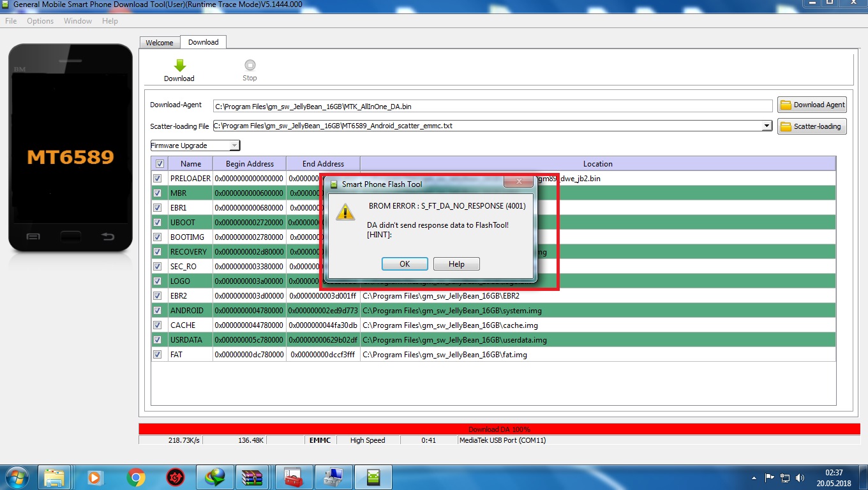The height and width of the screenshot is (490, 868).
Task: Click the Download-Agent file path field
Action: coord(492,107)
